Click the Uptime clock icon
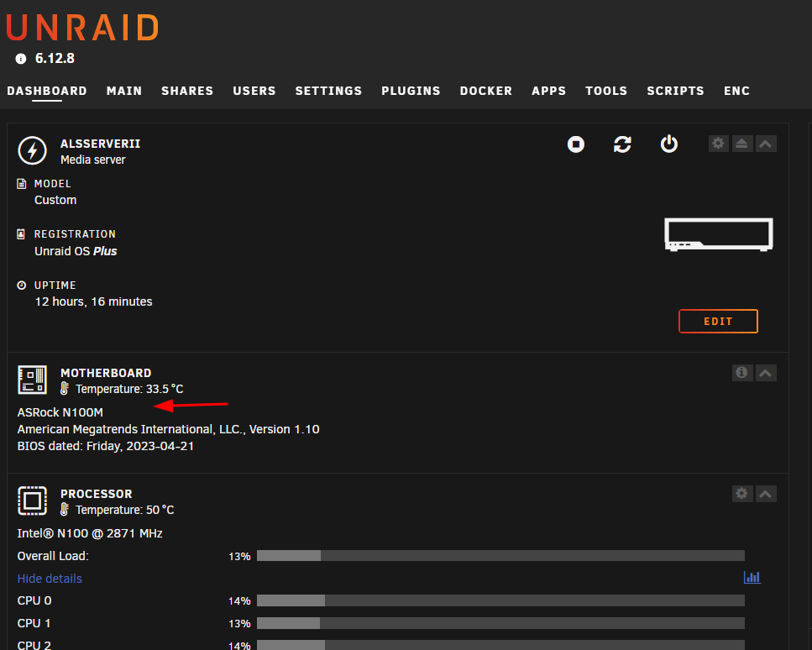The height and width of the screenshot is (650, 812). coord(21,285)
